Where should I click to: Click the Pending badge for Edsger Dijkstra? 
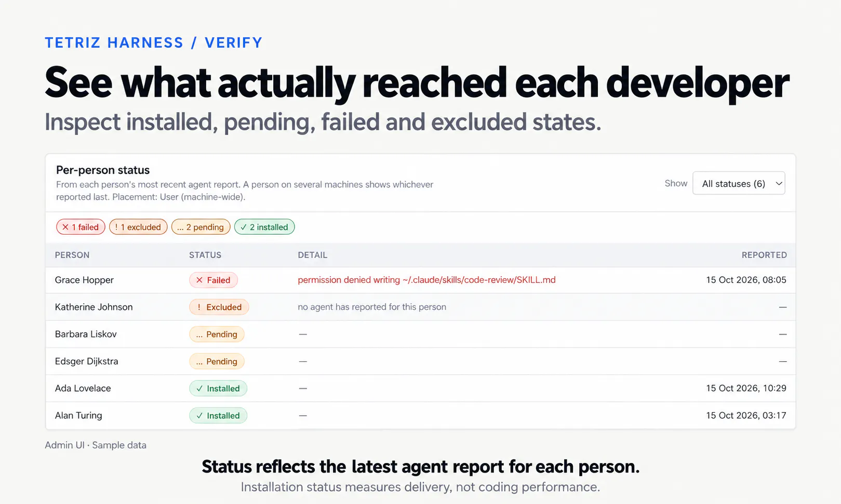(x=217, y=361)
